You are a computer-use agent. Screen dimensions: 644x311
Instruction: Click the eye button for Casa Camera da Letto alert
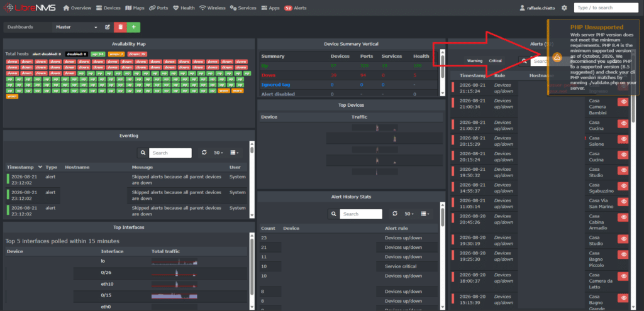(x=623, y=276)
